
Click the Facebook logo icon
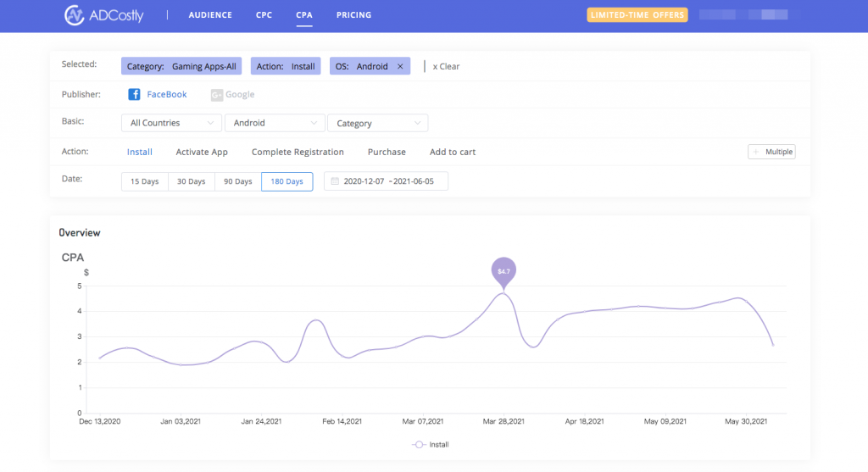[134, 94]
